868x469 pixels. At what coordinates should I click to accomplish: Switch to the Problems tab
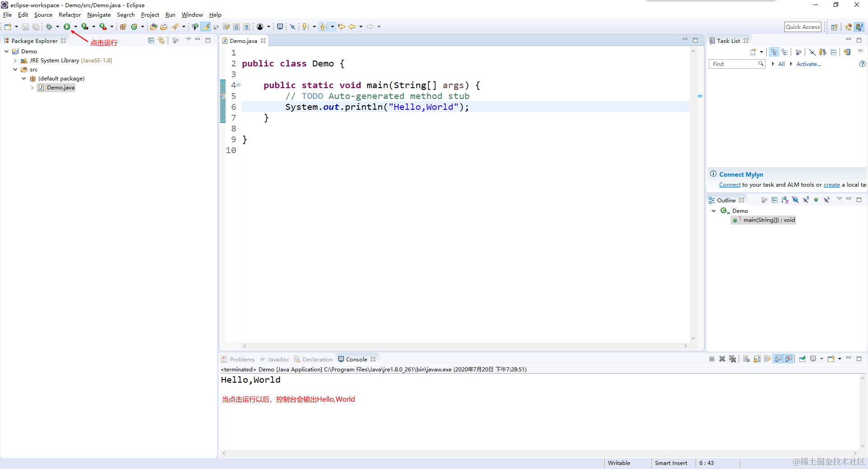238,359
